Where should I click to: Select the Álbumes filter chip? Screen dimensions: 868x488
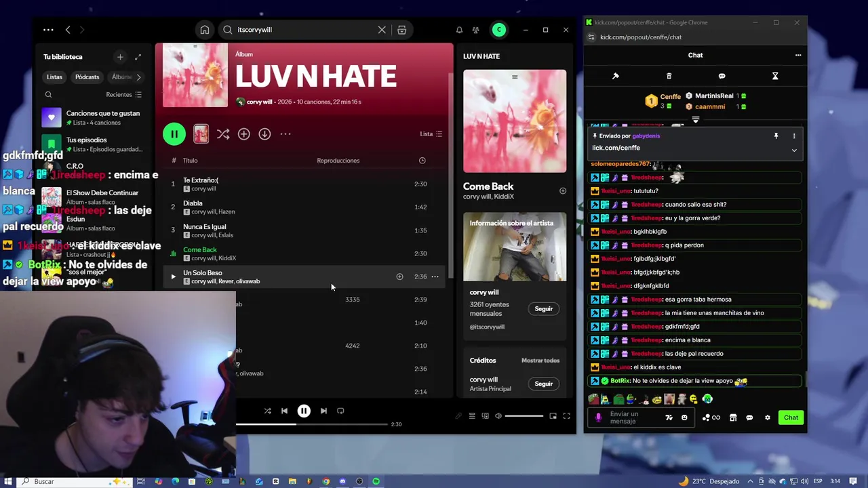pos(122,77)
